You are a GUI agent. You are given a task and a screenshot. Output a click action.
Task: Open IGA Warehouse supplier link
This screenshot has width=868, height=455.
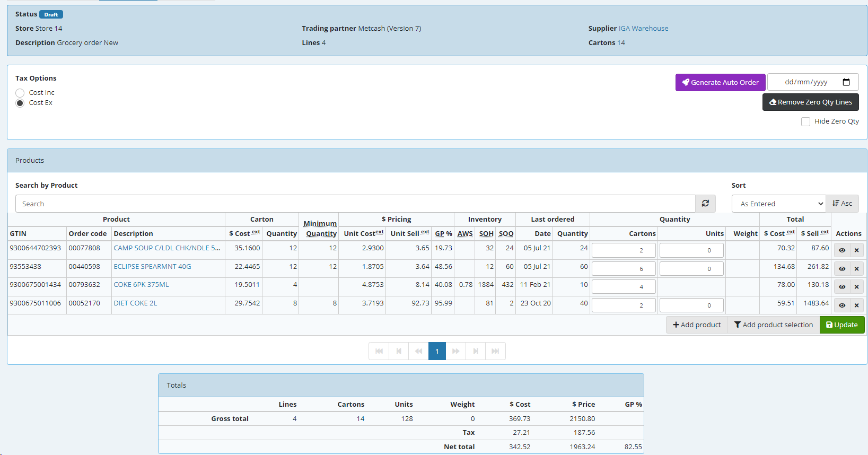643,29
